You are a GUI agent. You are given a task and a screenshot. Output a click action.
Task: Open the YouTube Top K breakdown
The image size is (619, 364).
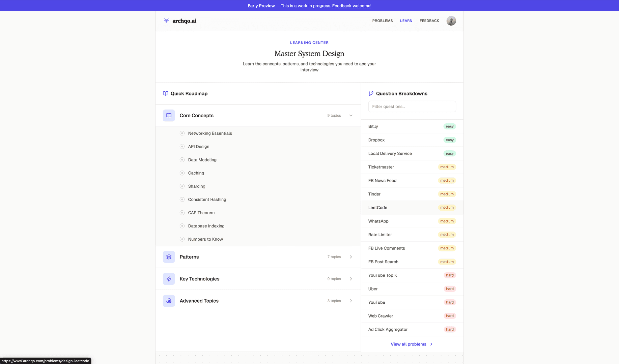[412, 275]
